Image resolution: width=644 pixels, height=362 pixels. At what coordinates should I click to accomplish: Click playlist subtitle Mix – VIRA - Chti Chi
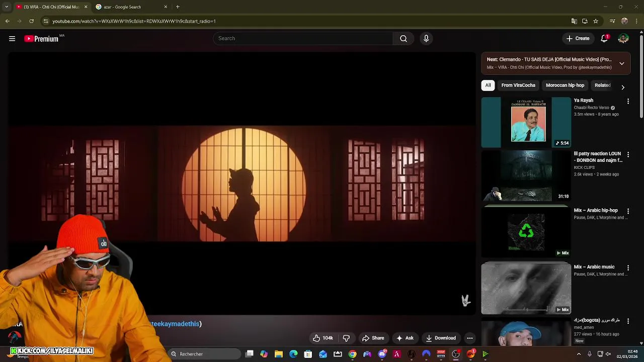[x=549, y=67]
